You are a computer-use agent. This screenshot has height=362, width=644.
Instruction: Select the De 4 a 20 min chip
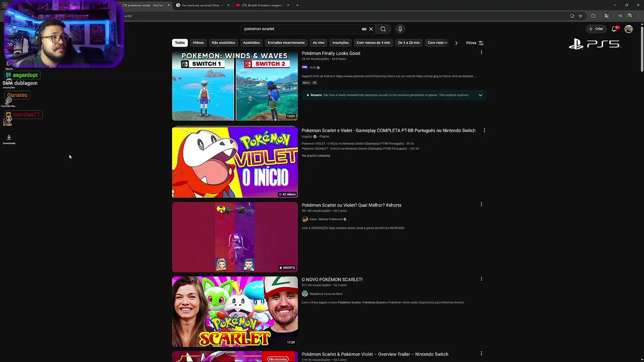pos(409,43)
